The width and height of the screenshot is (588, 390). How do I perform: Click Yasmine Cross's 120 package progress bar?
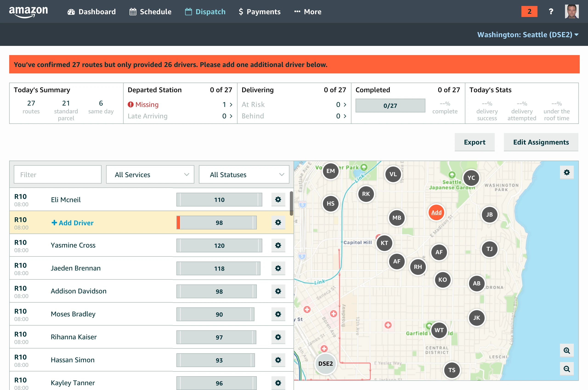[219, 245]
